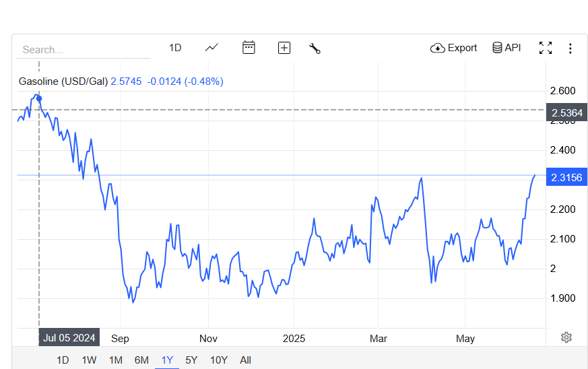The width and height of the screenshot is (588, 369).
Task: Select the 1Y range tab
Action: coord(167,360)
